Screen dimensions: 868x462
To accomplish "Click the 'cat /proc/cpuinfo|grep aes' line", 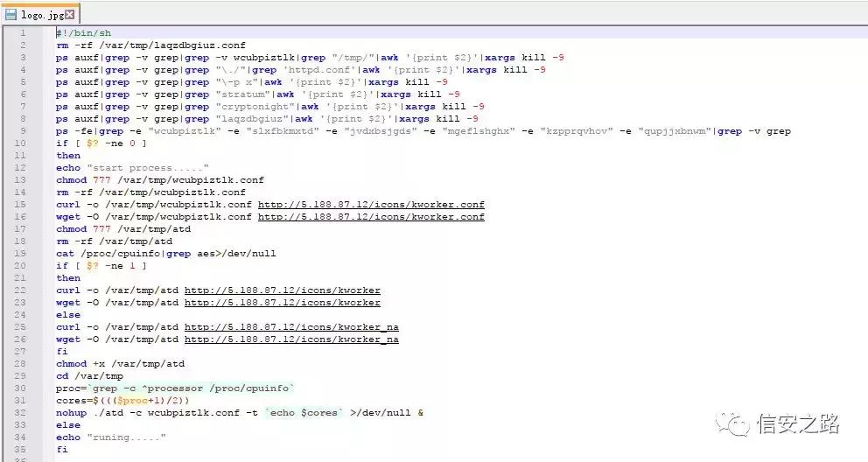I will tap(165, 254).
